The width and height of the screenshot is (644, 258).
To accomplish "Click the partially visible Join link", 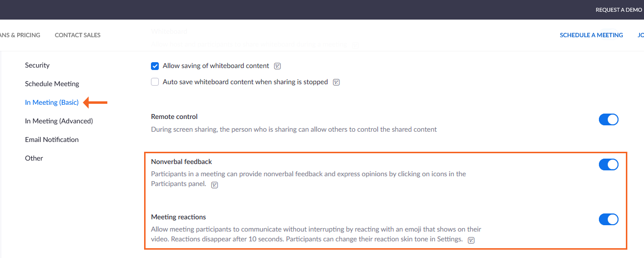I will tap(640, 35).
